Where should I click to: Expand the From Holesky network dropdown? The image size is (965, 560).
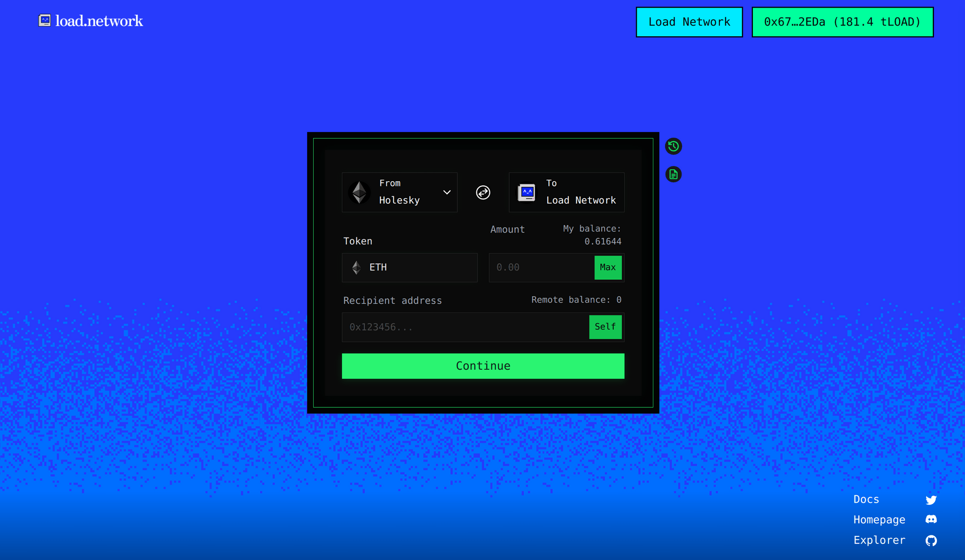tap(400, 192)
